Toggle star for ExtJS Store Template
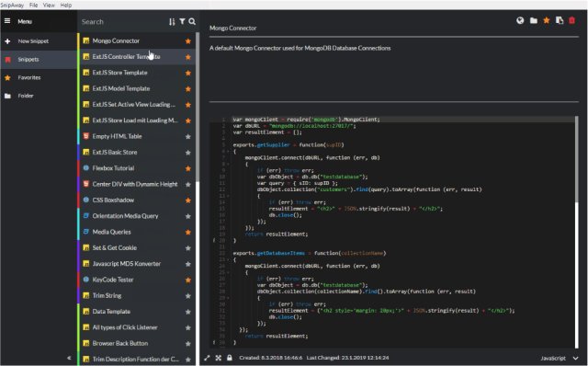This screenshot has width=588, height=366. [x=188, y=73]
